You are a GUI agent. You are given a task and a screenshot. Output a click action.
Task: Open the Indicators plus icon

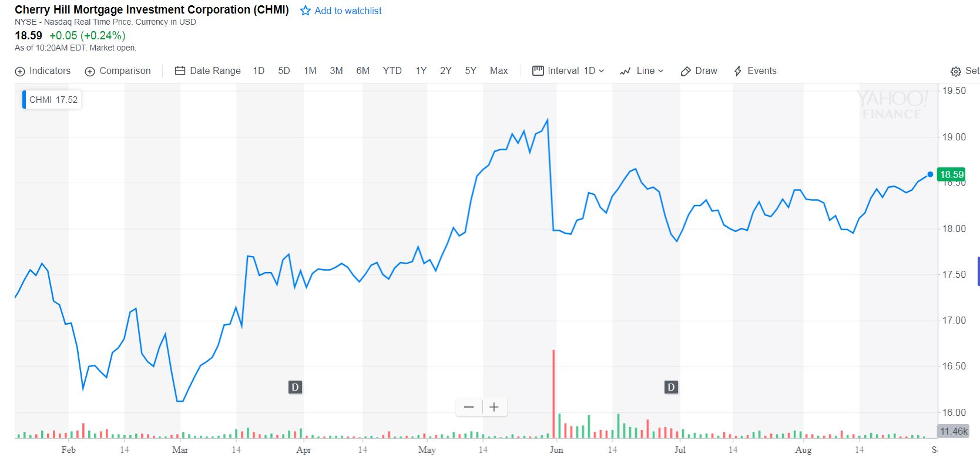[20, 72]
